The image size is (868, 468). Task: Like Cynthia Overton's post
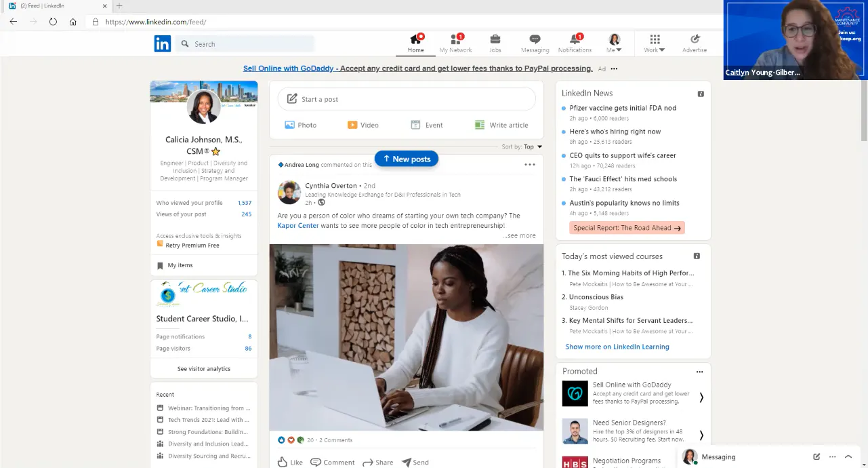290,462
